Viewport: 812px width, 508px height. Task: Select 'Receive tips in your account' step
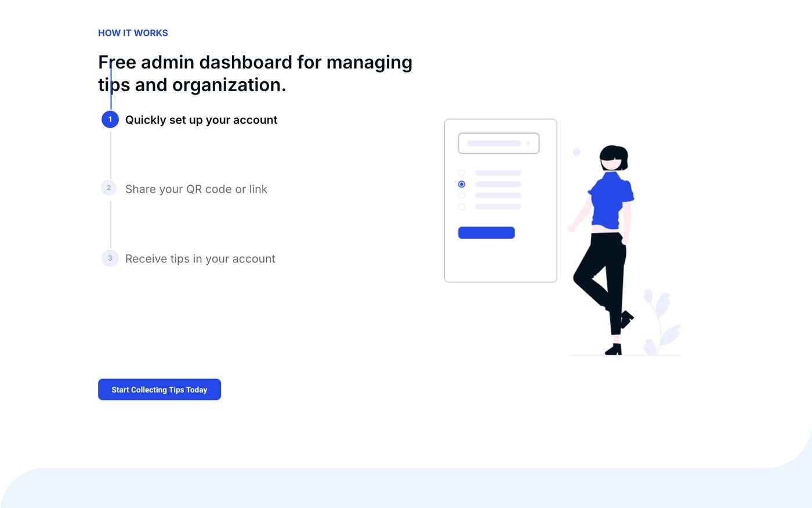click(200, 259)
